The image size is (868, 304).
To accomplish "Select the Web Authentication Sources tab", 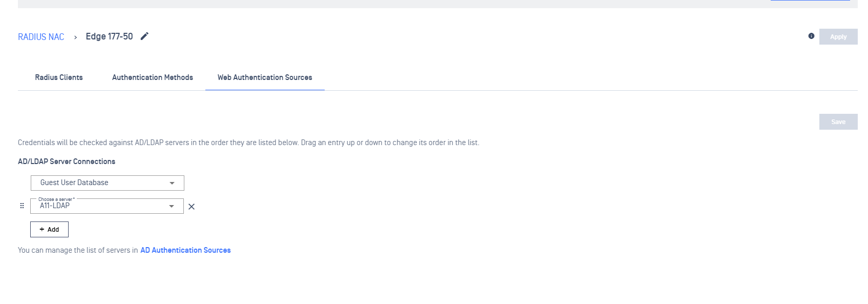I will pyautogui.click(x=265, y=77).
